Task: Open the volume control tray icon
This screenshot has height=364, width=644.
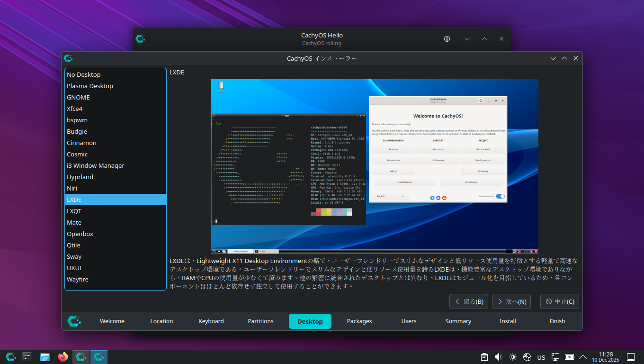Action: (x=498, y=357)
